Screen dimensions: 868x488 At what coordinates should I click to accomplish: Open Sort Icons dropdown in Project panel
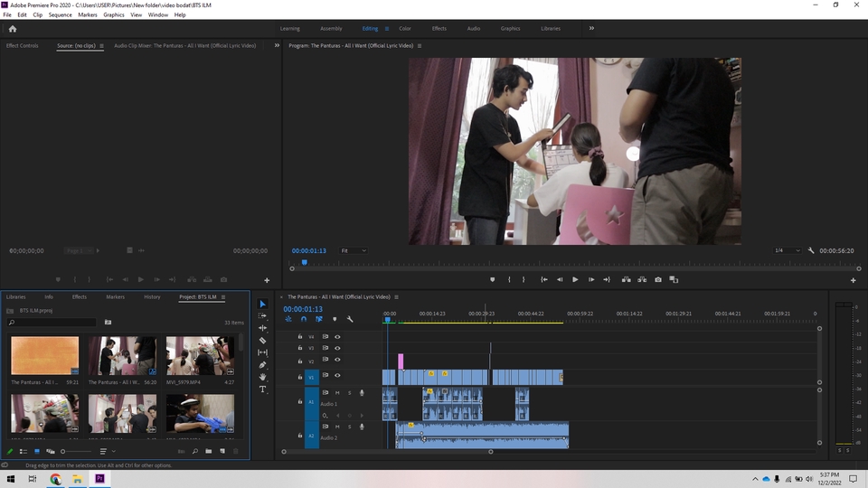tap(108, 452)
